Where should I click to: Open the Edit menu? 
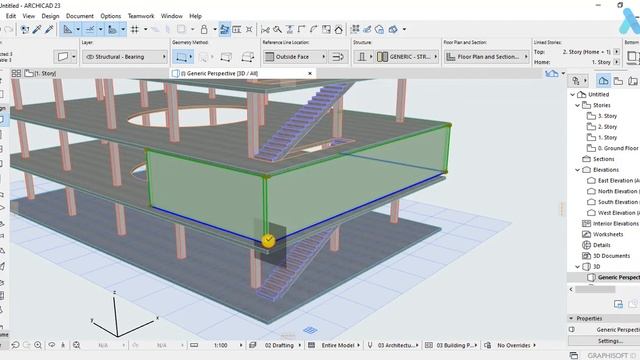[x=11, y=16]
